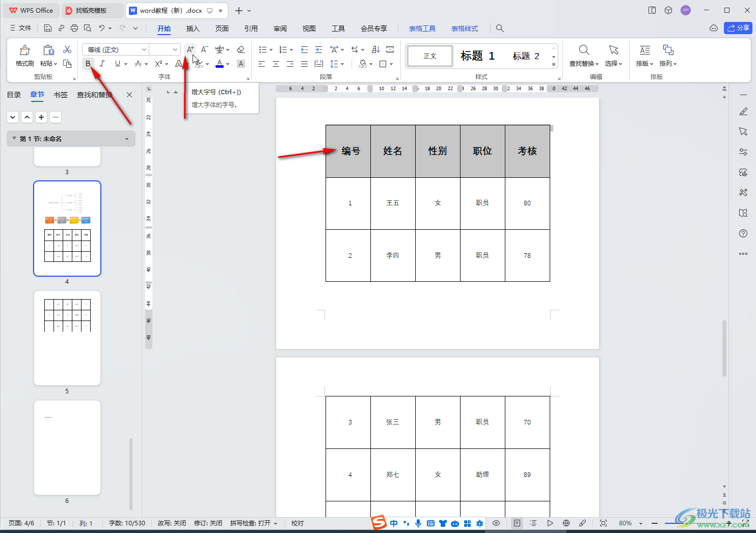Click the page 5 thumbnail
Screen dimensions: 756x533
(x=67, y=338)
